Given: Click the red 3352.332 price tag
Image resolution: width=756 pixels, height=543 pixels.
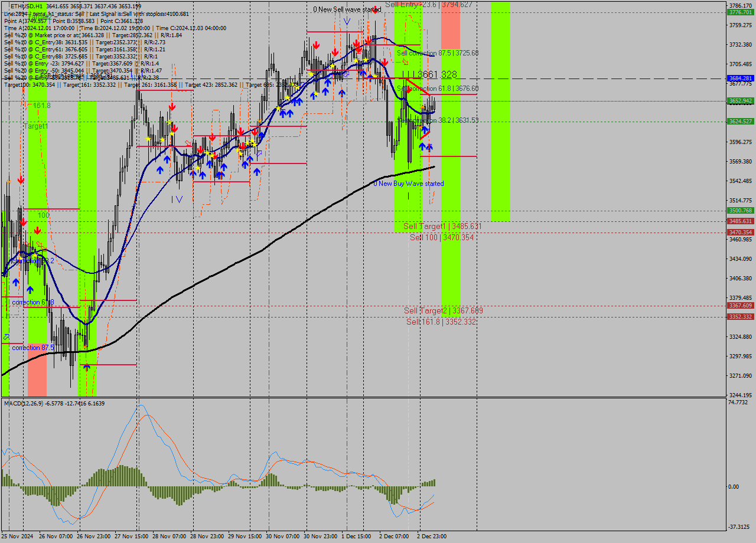Looking at the screenshot, I should tap(741, 317).
